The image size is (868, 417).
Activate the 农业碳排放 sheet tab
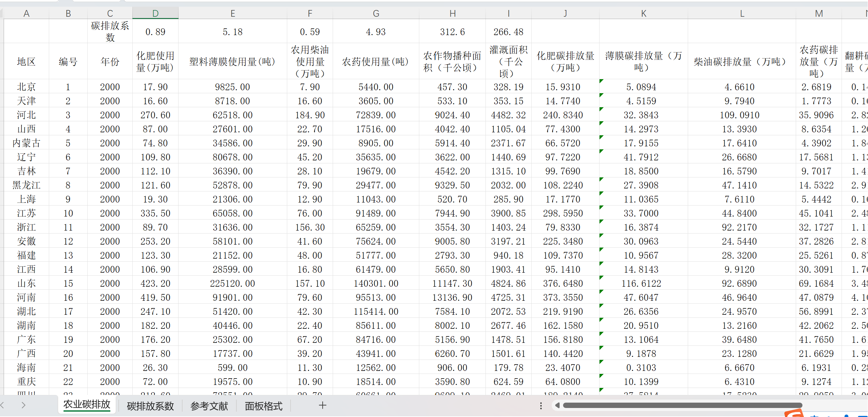pyautogui.click(x=87, y=405)
